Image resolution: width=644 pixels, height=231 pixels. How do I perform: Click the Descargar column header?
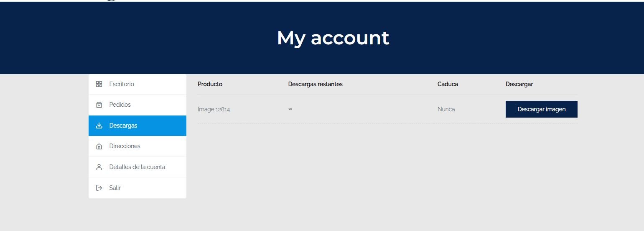pyautogui.click(x=519, y=84)
